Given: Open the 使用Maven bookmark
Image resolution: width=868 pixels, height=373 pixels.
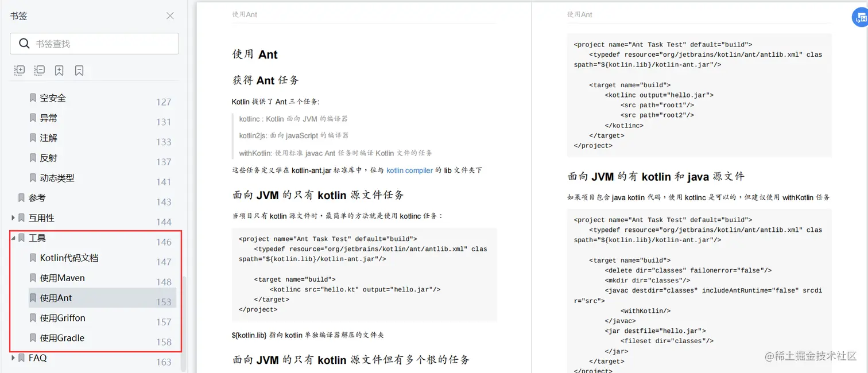Looking at the screenshot, I should coord(62,278).
